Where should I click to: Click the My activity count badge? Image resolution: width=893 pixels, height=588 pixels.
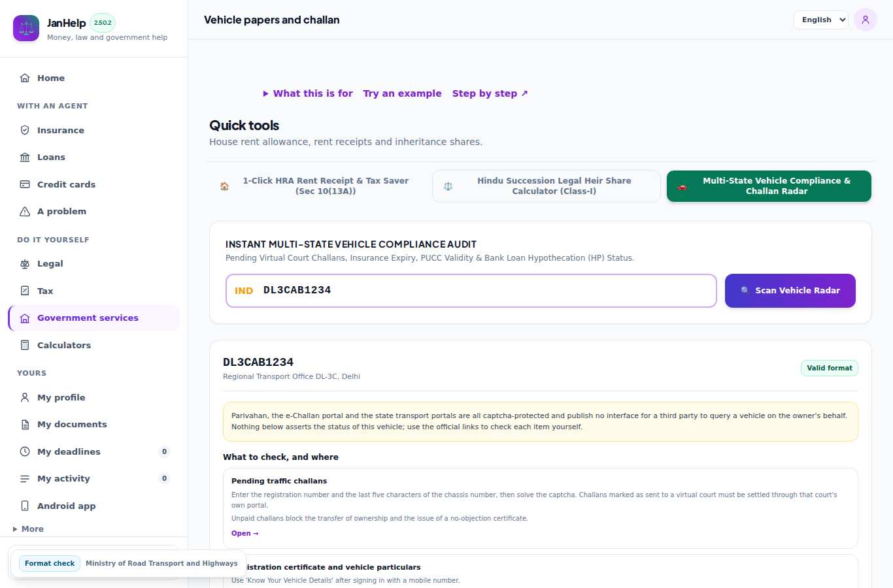click(164, 478)
